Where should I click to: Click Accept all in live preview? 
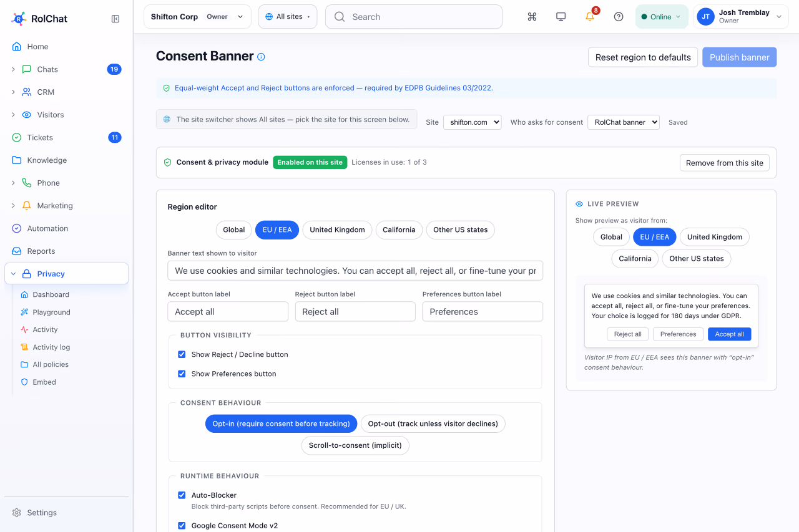(729, 334)
